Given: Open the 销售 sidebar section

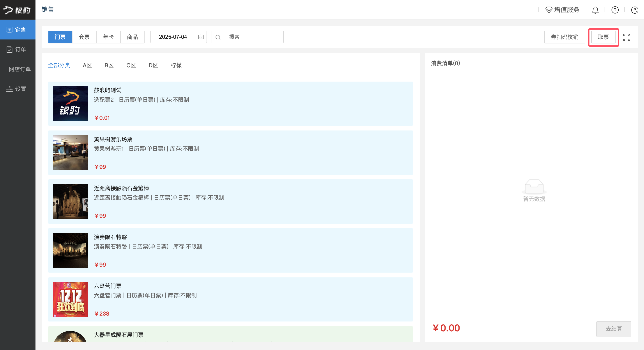Looking at the screenshot, I should click(18, 30).
